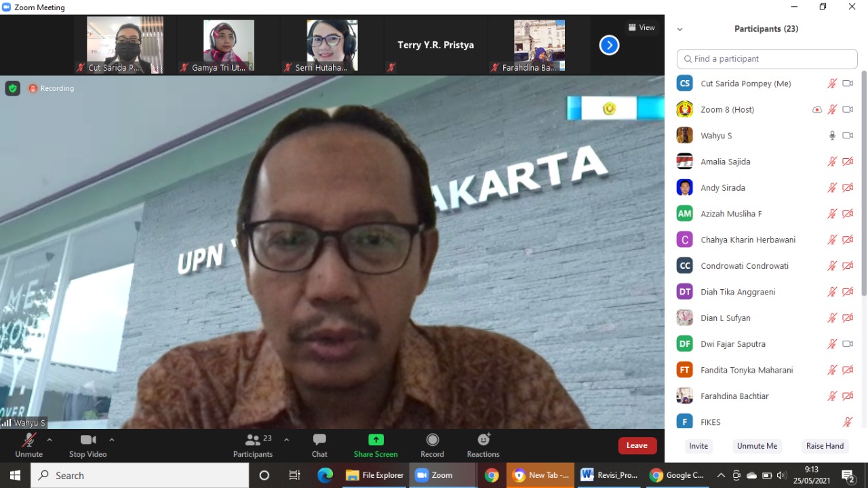Switch to File Explorer in taskbar
Viewport: 868px width, 488px height.
tap(375, 475)
